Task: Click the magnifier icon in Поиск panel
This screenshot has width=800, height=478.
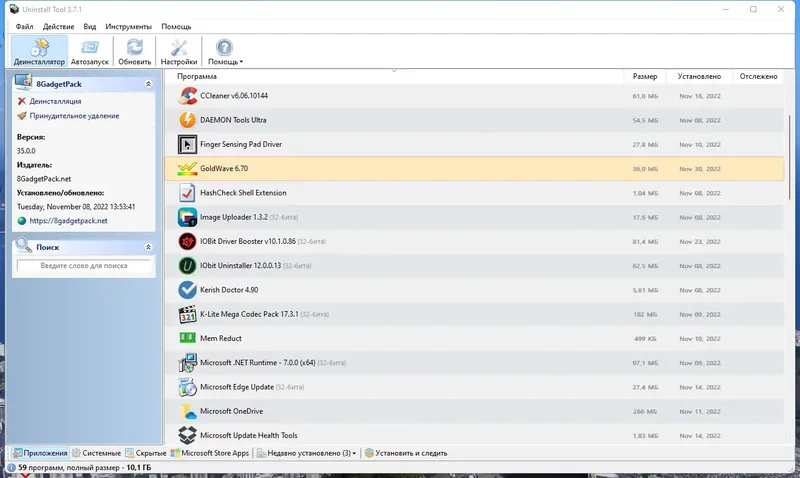Action: click(x=23, y=245)
